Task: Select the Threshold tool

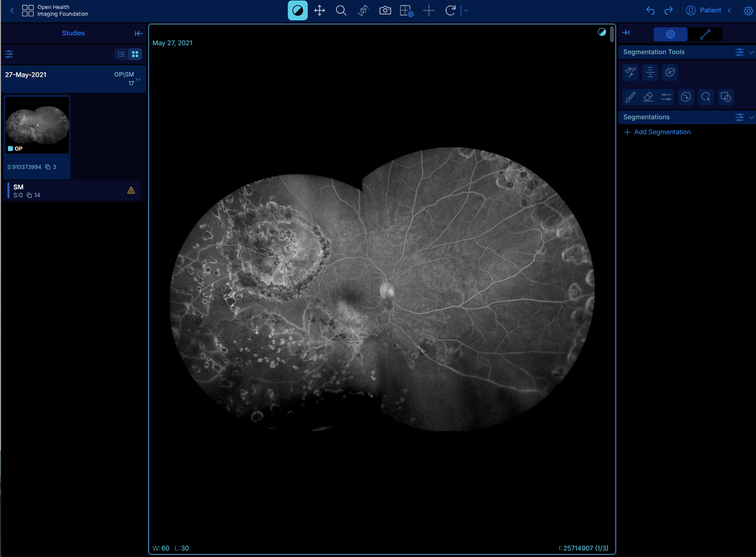Action: point(666,97)
